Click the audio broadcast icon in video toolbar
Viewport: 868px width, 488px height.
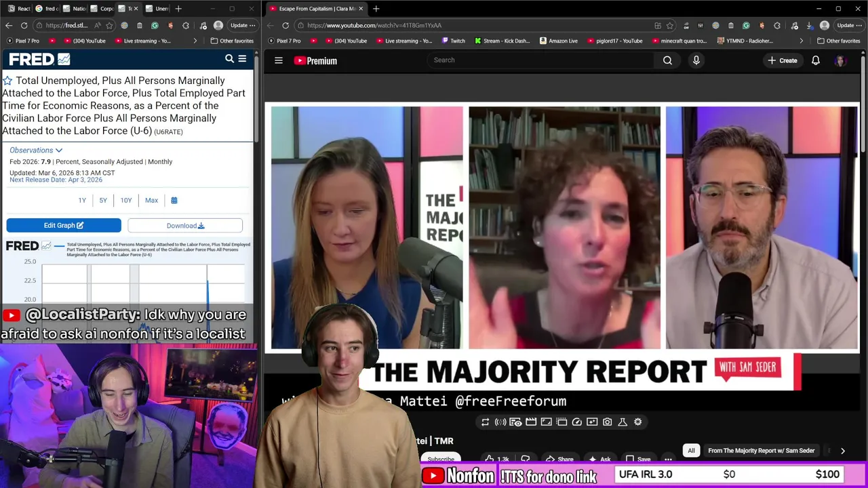pos(500,422)
